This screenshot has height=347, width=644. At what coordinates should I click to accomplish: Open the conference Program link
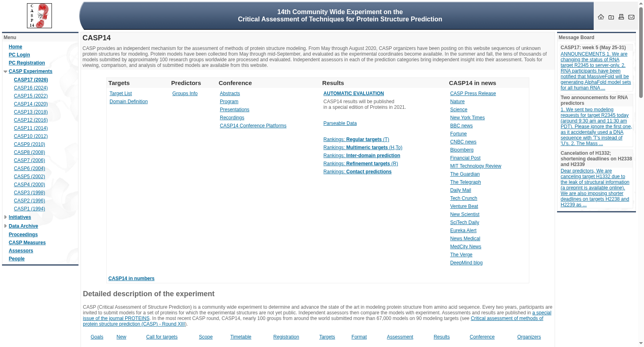[229, 102]
